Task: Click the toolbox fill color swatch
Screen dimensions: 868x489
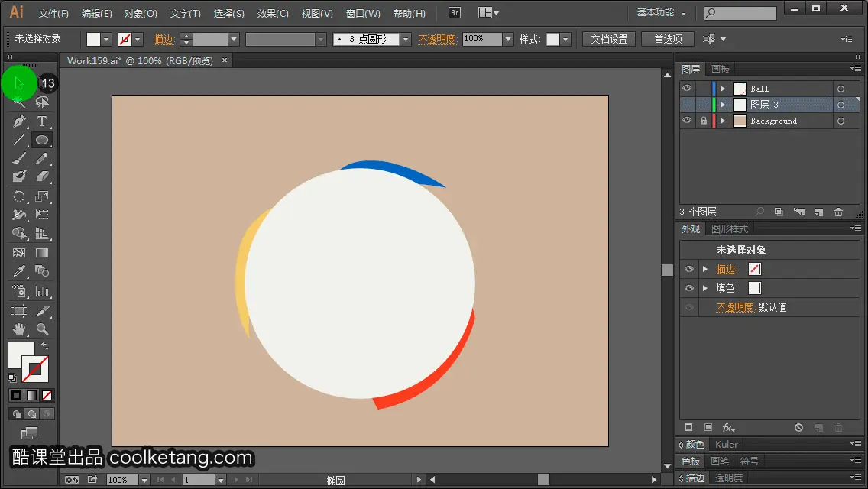Action: point(18,353)
